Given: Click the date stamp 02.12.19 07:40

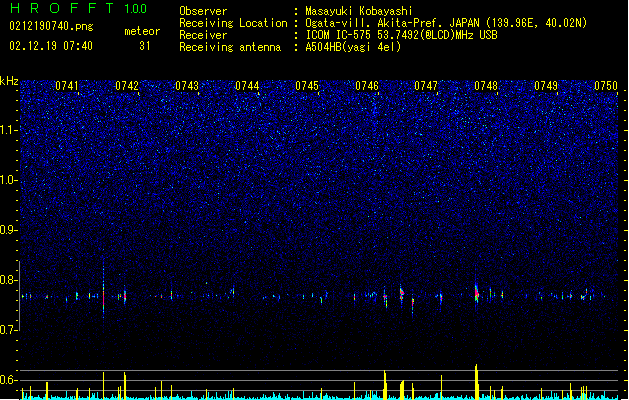Looking at the screenshot, I should pyautogui.click(x=51, y=46).
